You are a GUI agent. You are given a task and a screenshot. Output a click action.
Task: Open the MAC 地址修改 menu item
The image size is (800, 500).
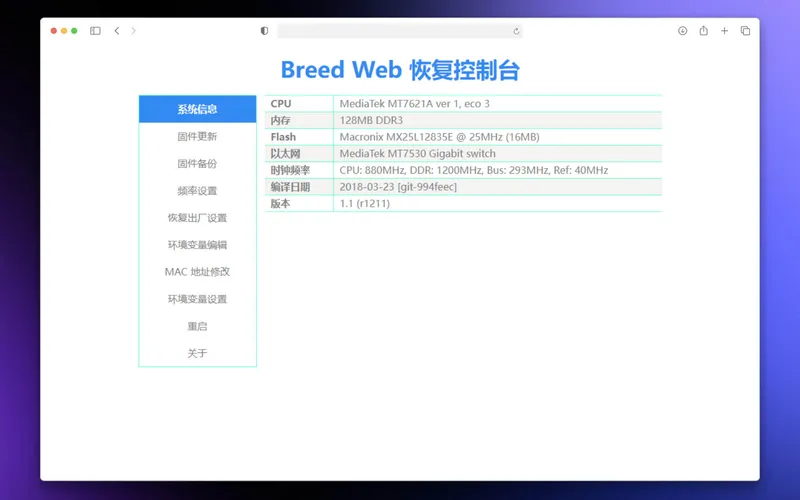pyautogui.click(x=197, y=271)
